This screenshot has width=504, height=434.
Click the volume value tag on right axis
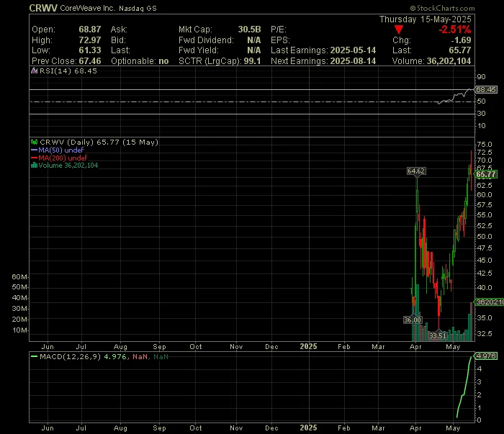pos(489,302)
